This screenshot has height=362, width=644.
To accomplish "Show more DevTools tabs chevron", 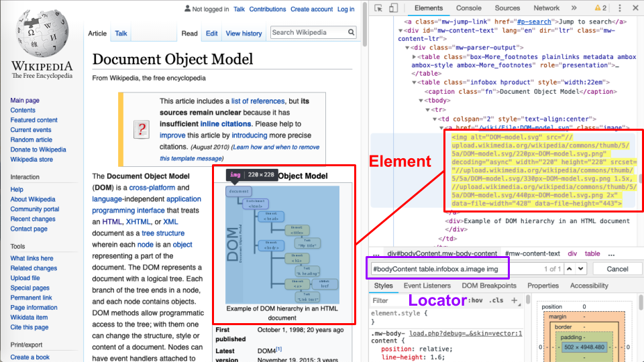I will click(x=574, y=8).
